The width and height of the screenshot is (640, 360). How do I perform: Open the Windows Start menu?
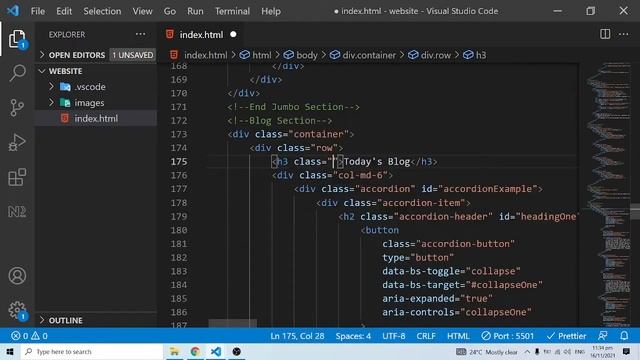click(10, 351)
